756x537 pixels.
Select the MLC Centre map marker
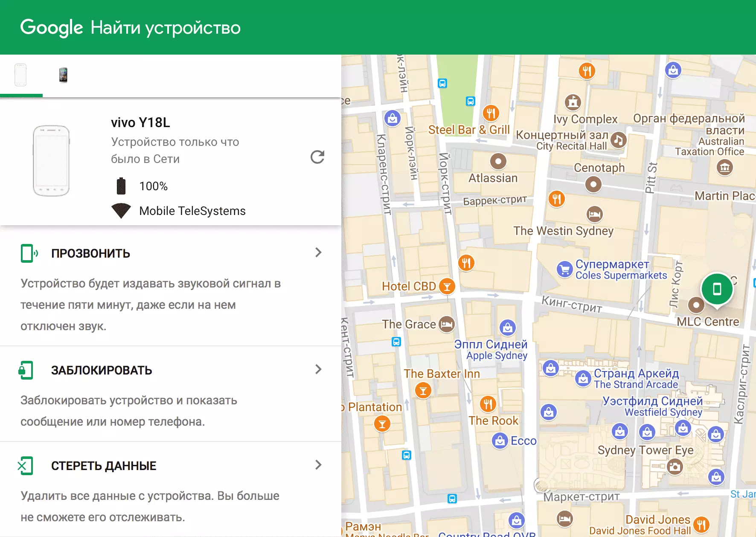tap(696, 305)
